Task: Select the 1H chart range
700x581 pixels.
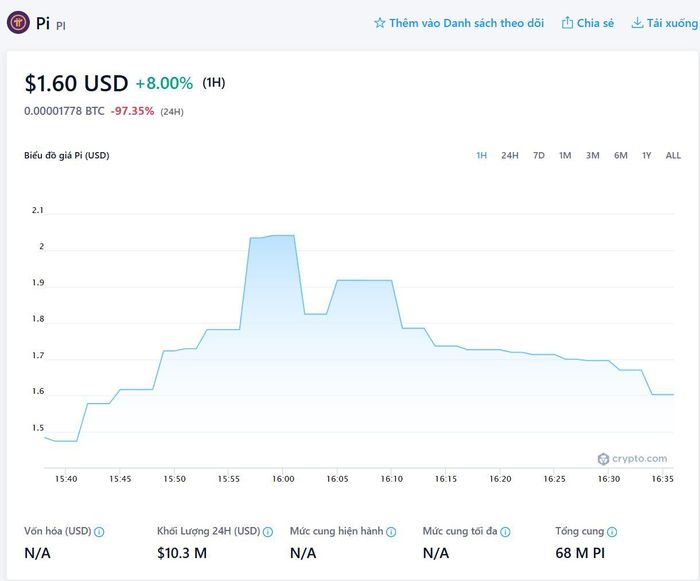Action: click(481, 155)
